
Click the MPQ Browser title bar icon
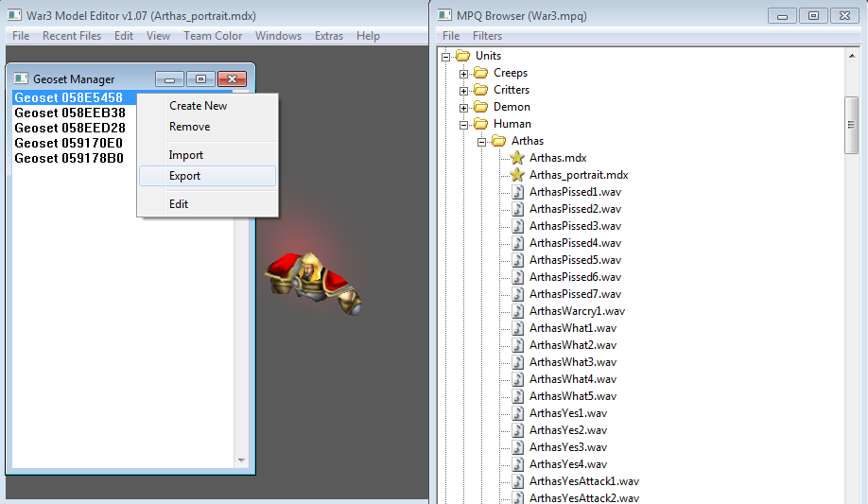444,15
